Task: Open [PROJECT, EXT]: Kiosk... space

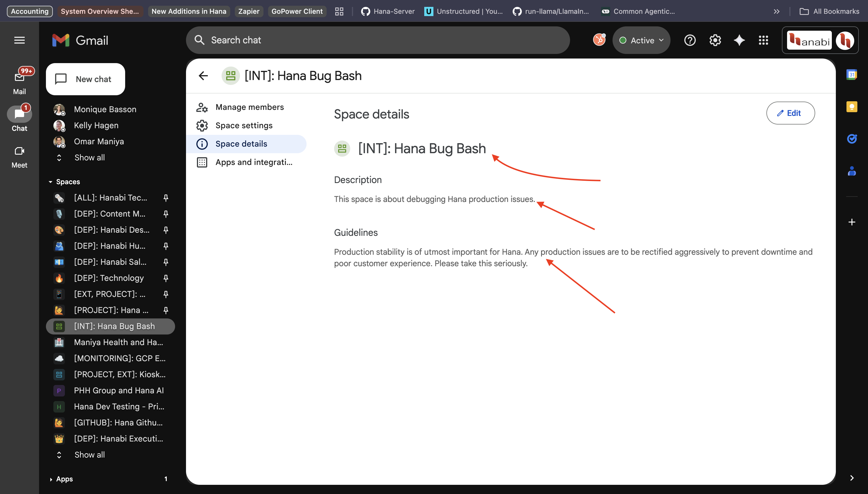Action: pyautogui.click(x=110, y=374)
